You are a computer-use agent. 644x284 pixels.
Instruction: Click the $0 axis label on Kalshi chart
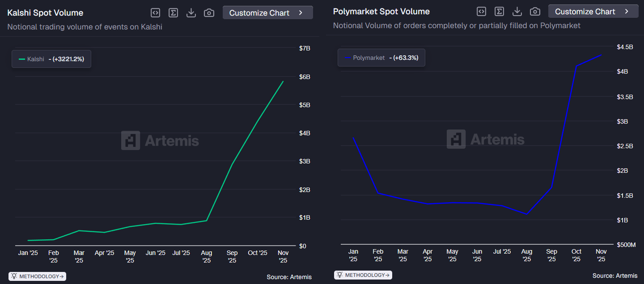tap(302, 246)
